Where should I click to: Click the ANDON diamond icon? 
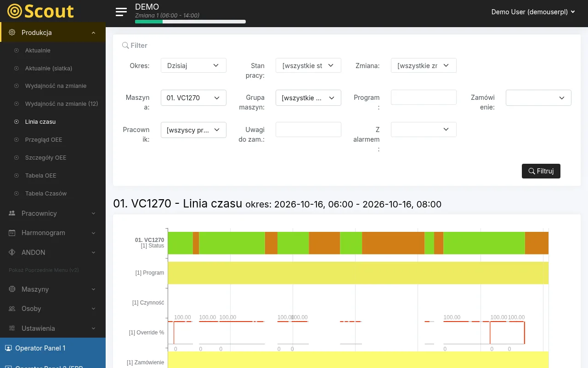point(12,253)
